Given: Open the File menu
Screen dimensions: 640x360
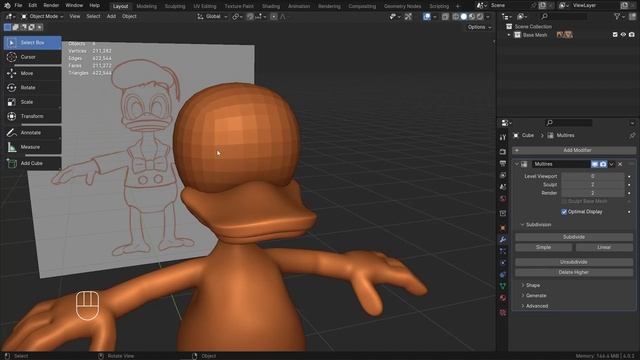Looking at the screenshot, I should pyautogui.click(x=18, y=6).
